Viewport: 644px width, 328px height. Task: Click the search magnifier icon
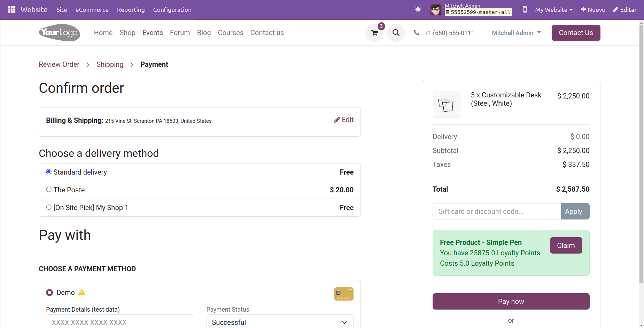click(396, 33)
